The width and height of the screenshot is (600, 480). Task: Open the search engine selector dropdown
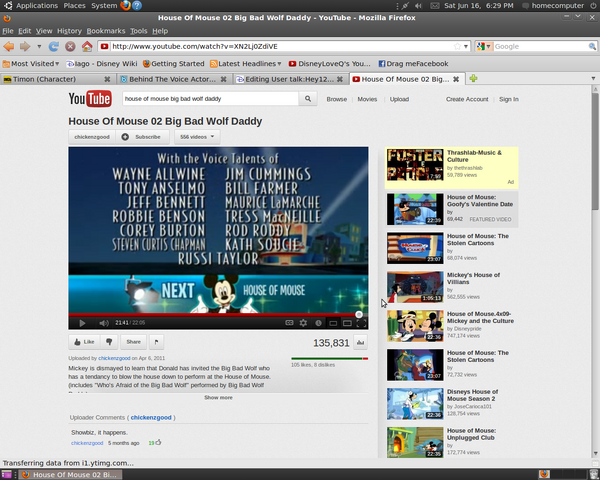tap(484, 46)
